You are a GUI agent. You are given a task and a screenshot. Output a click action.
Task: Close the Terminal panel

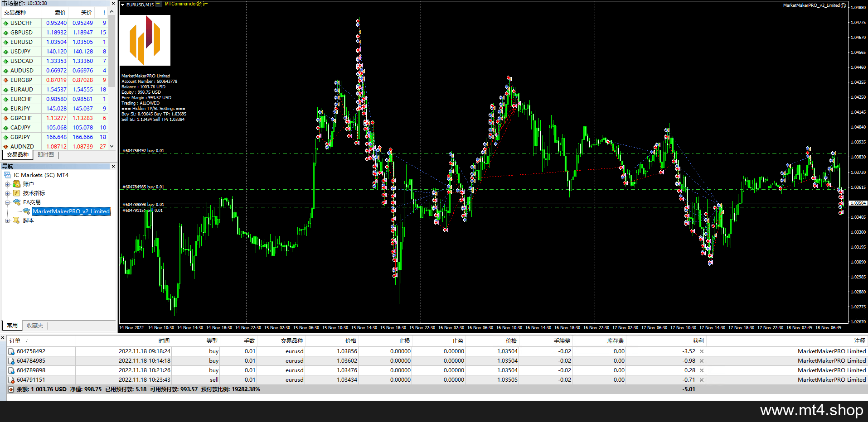[3, 338]
